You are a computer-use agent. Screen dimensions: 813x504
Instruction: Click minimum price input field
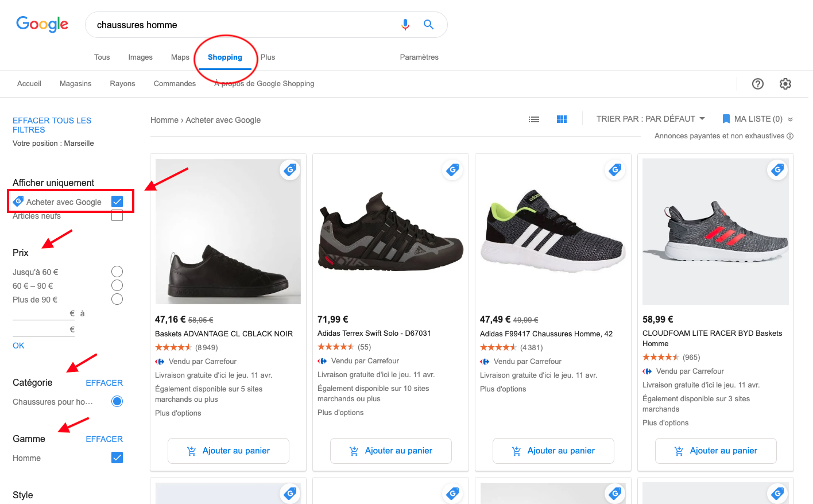tap(44, 313)
